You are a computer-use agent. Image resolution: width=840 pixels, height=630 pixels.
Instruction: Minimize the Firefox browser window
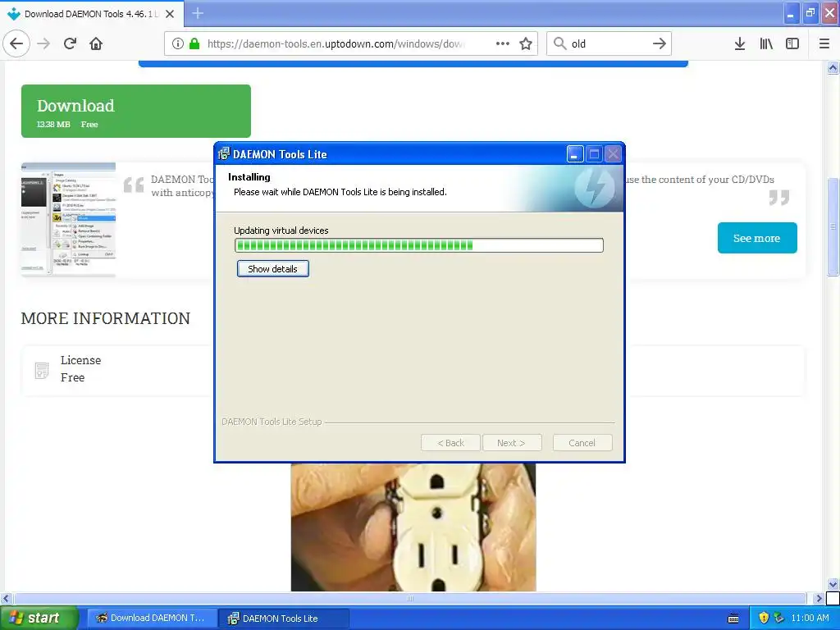click(x=792, y=13)
